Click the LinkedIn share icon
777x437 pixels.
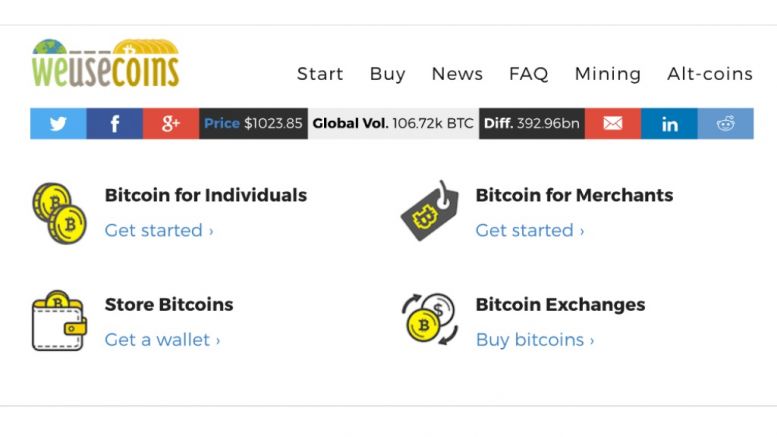click(x=669, y=123)
